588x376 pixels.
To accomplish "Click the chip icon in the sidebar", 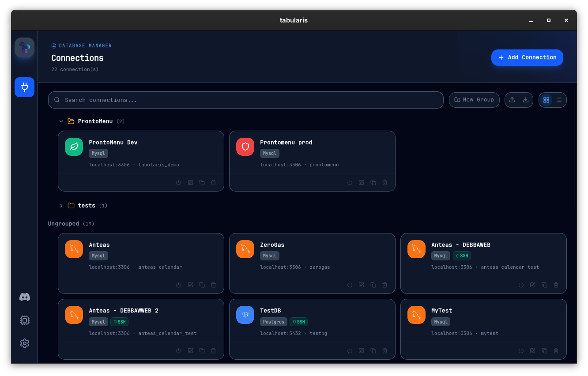I will tap(25, 320).
